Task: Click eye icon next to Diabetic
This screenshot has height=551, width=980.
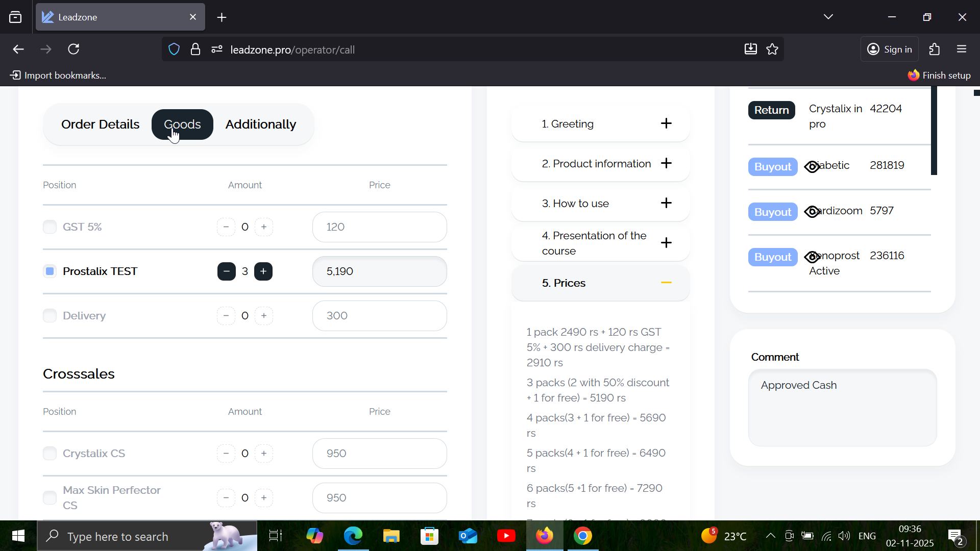Action: (x=812, y=167)
